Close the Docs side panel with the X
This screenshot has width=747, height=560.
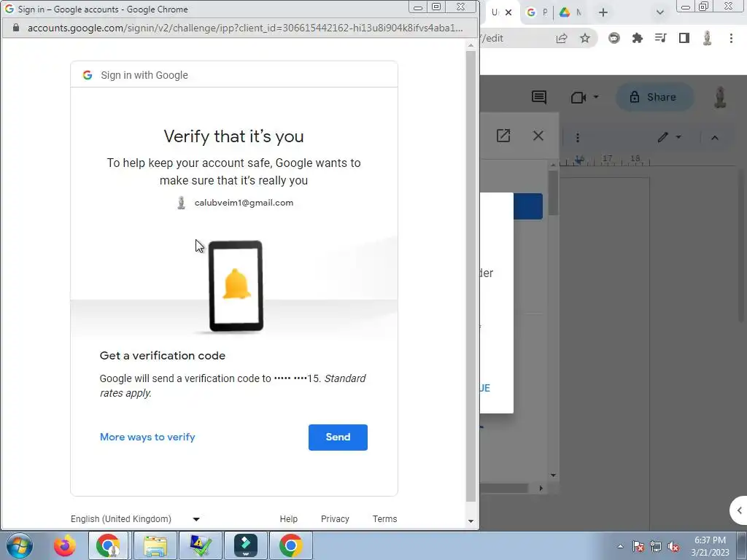tap(538, 136)
